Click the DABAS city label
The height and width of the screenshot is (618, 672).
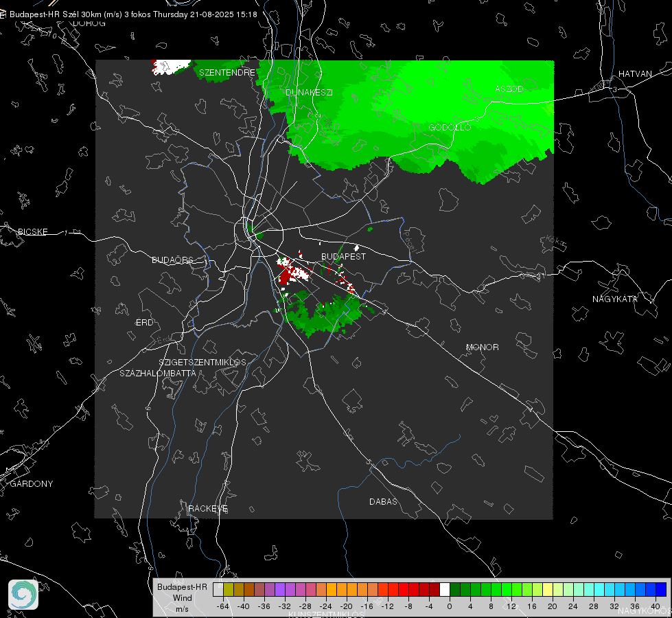point(383,501)
